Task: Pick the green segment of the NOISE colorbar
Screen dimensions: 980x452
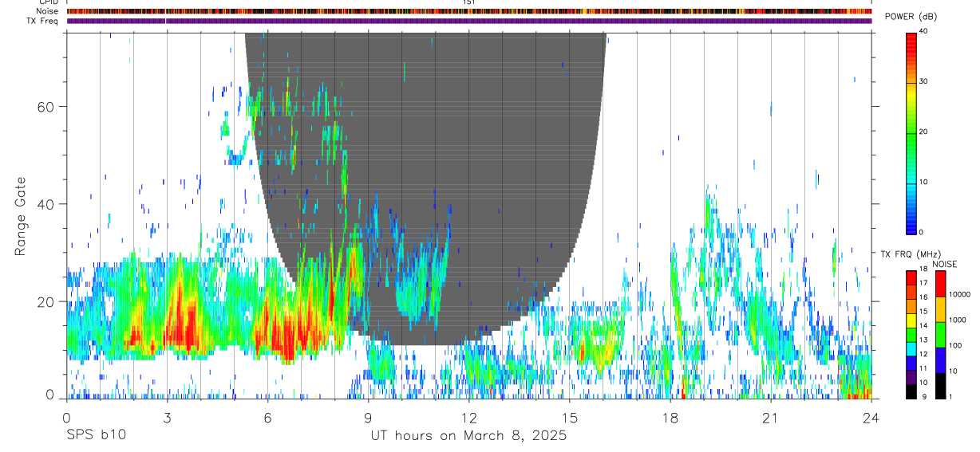Action: [x=940, y=335]
